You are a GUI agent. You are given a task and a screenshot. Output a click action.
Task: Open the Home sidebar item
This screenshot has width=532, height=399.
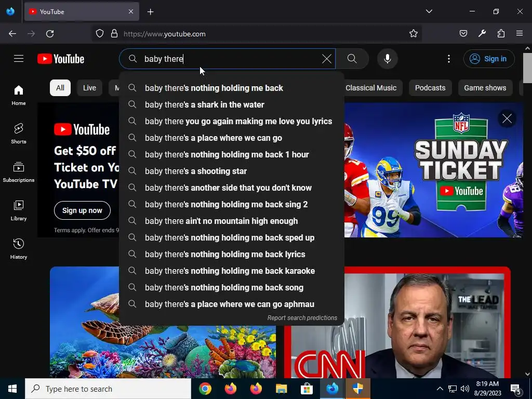coord(19,95)
